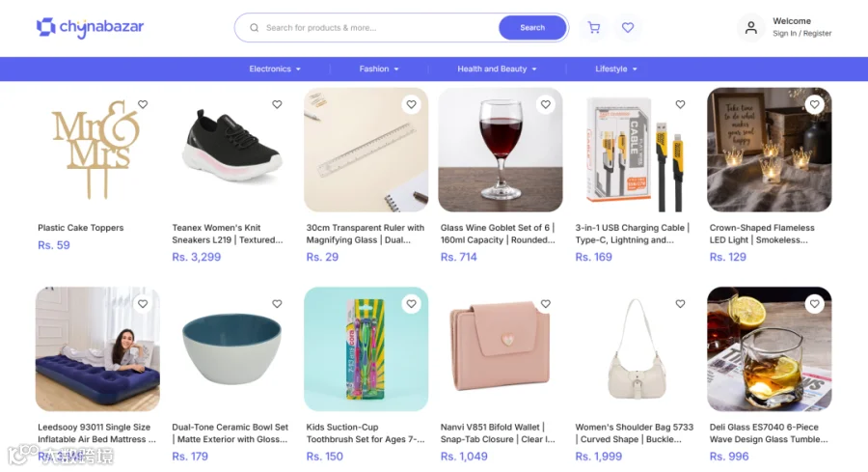Expand the Electronics dropdown
The image size is (868, 472).
pyautogui.click(x=275, y=69)
